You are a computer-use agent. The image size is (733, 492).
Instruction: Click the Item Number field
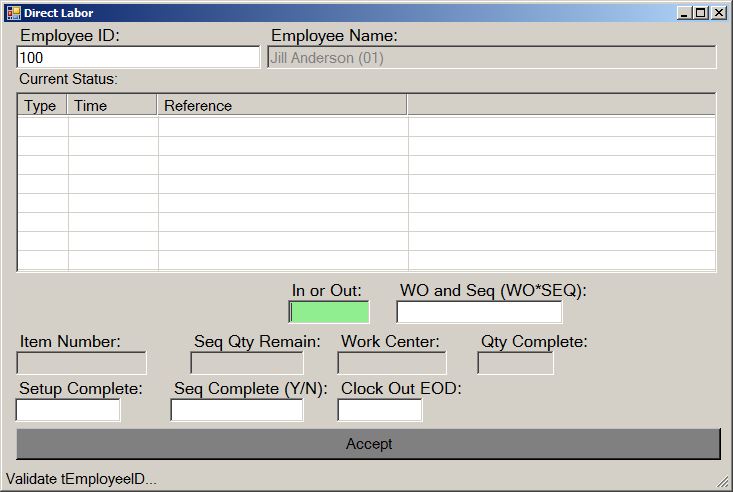[x=82, y=363]
